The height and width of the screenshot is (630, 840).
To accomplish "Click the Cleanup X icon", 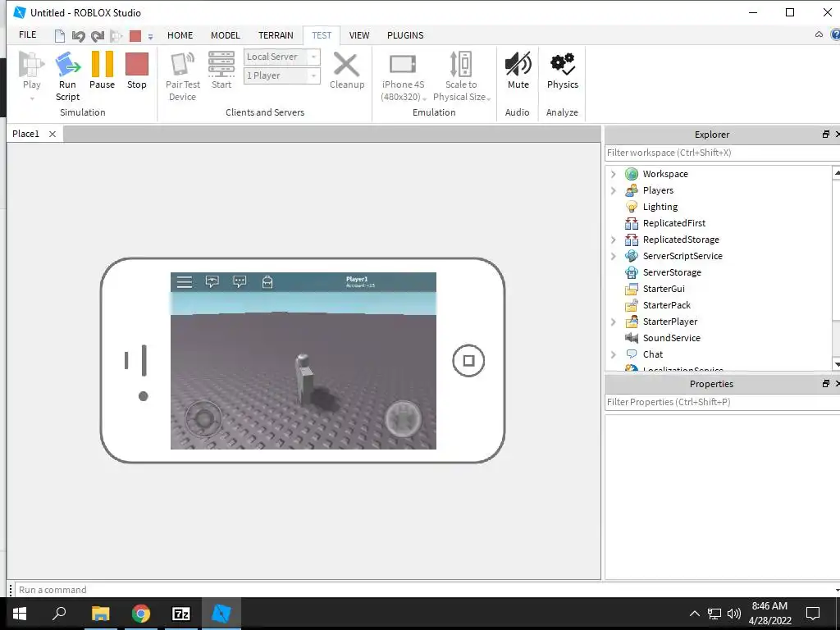I will coord(347,64).
